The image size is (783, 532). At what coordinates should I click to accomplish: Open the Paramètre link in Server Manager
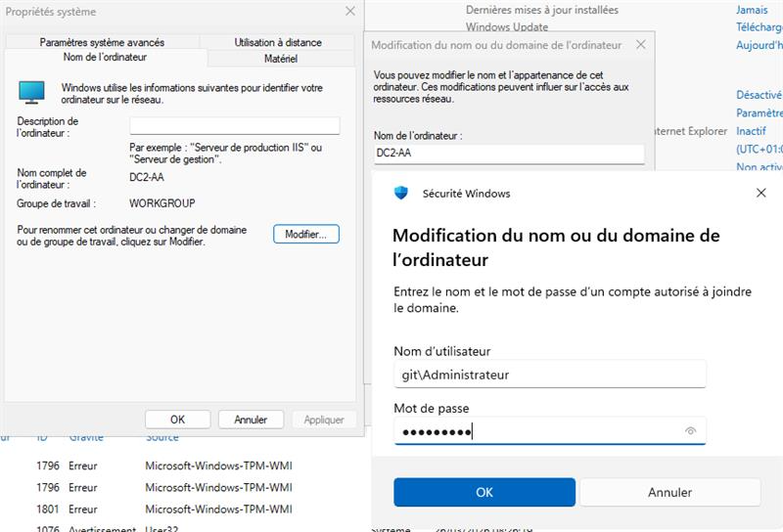(760, 112)
